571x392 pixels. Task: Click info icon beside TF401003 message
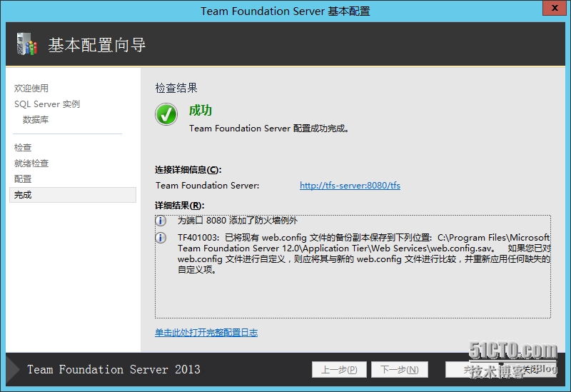pos(161,238)
